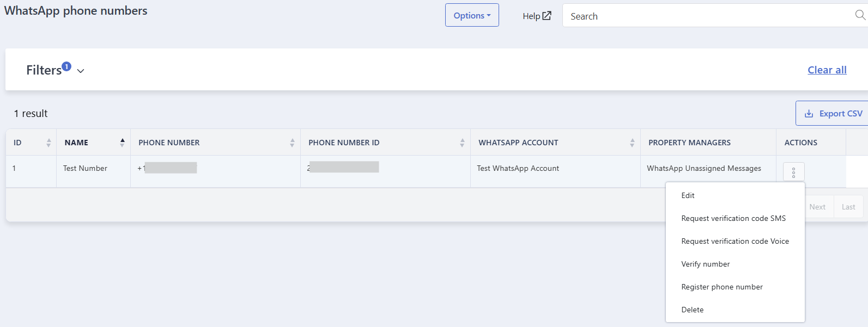Image resolution: width=868 pixels, height=327 pixels.
Task: Click the WhatsApp phone numbers page title
Action: tap(76, 11)
